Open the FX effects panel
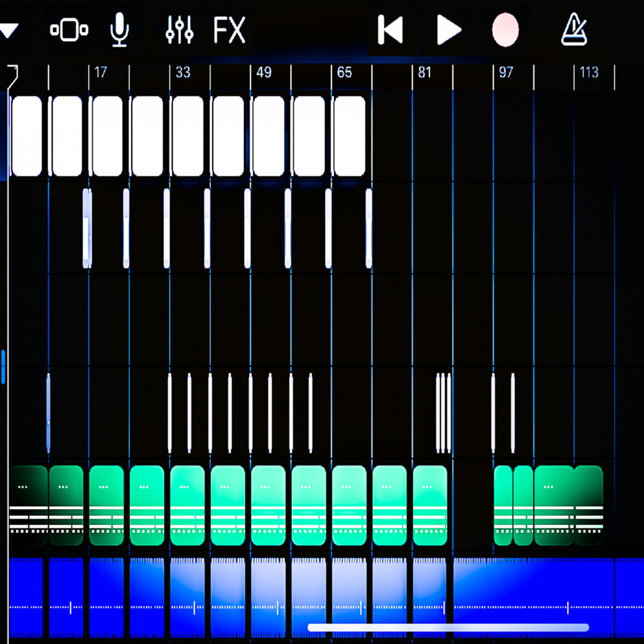Viewport: 644px width, 644px height. pos(229,30)
